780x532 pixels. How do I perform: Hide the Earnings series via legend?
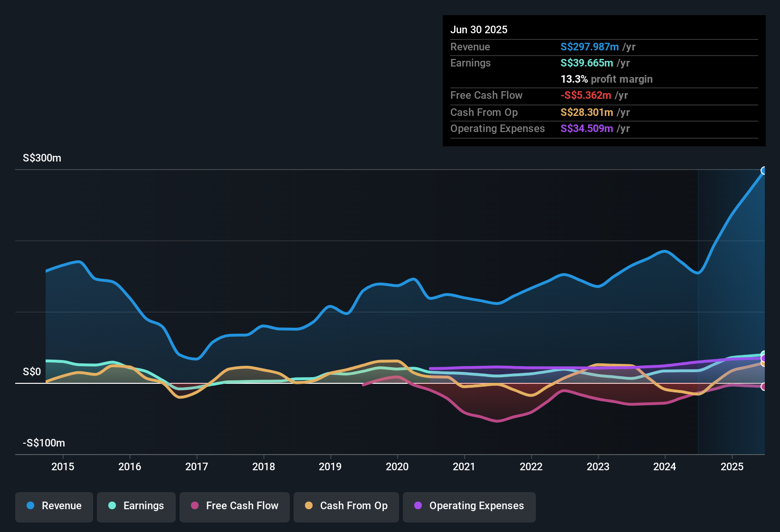point(136,506)
